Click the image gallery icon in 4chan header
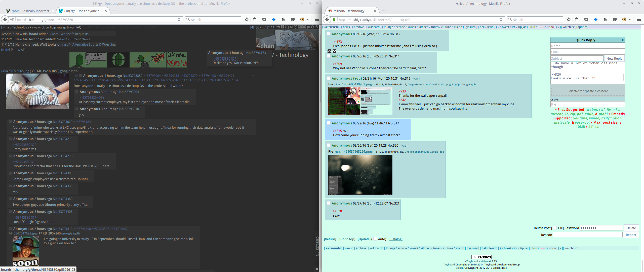This screenshot has height=272, width=644. 300,27
